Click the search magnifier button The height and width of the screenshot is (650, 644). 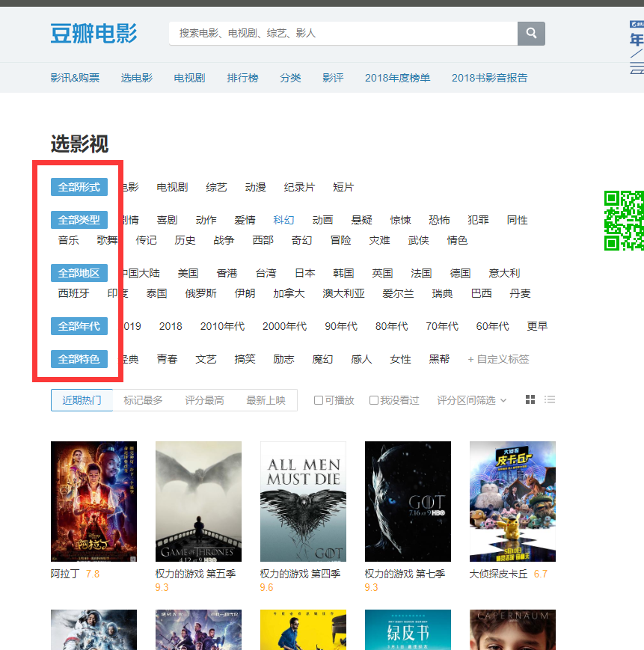[531, 33]
